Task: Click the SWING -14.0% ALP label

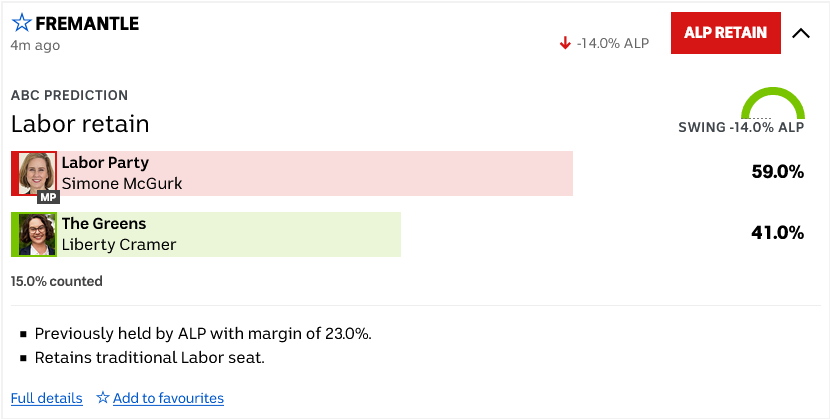Action: coord(740,128)
